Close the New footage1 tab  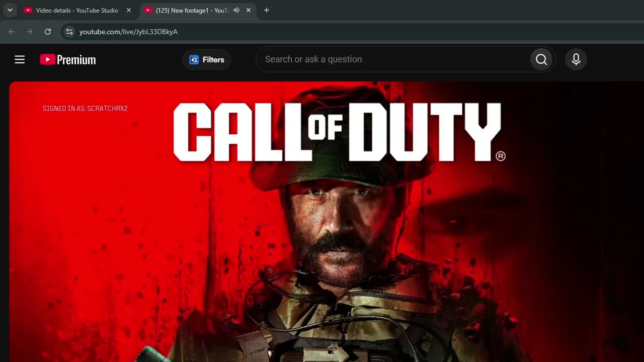(x=249, y=10)
